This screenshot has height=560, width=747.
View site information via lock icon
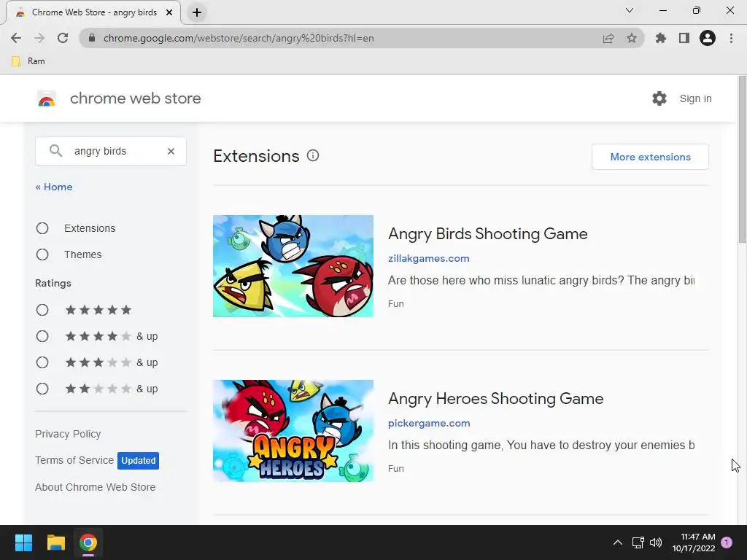(x=92, y=38)
